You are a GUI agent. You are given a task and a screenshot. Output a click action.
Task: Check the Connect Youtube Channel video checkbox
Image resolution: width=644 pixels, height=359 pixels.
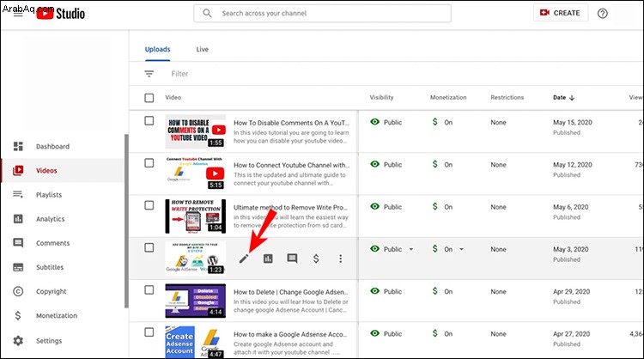pos(149,163)
